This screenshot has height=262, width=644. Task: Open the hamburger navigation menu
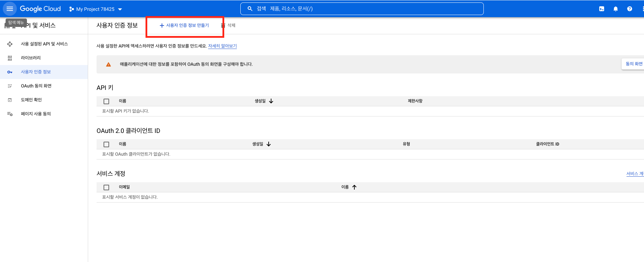click(9, 9)
